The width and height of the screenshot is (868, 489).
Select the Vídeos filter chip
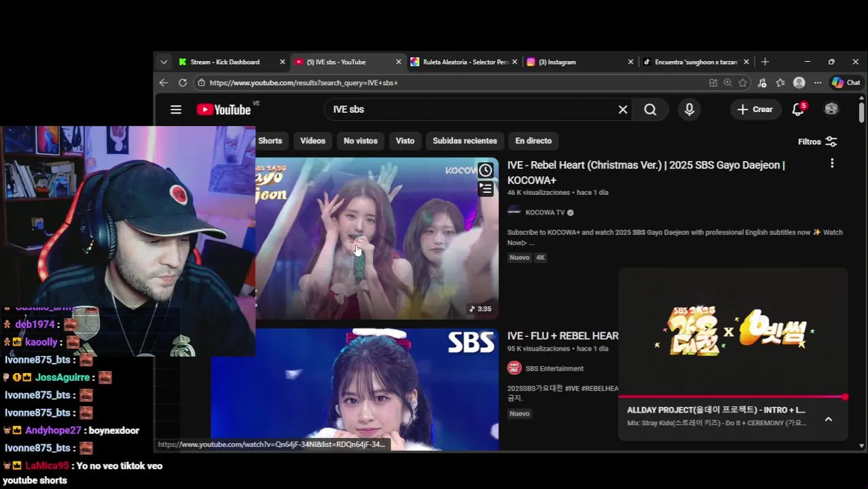(x=312, y=141)
